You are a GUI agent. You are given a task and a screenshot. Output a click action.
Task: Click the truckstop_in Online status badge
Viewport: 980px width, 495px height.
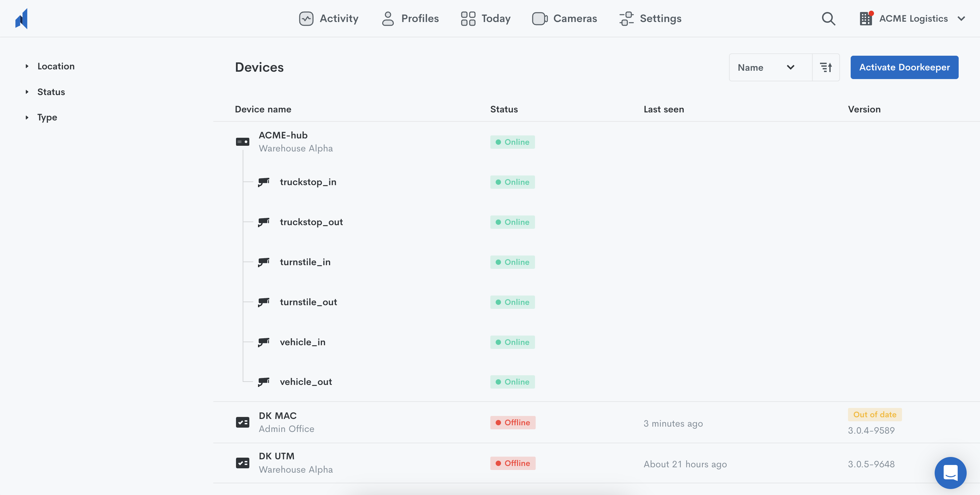pos(512,182)
